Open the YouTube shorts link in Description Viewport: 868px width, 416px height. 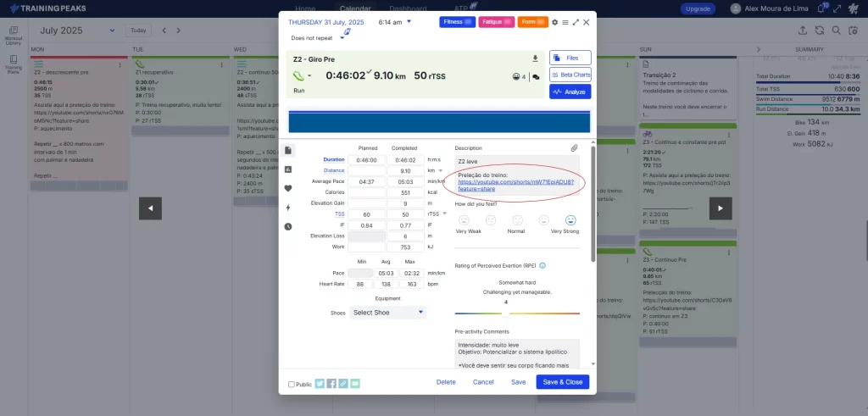click(515, 186)
